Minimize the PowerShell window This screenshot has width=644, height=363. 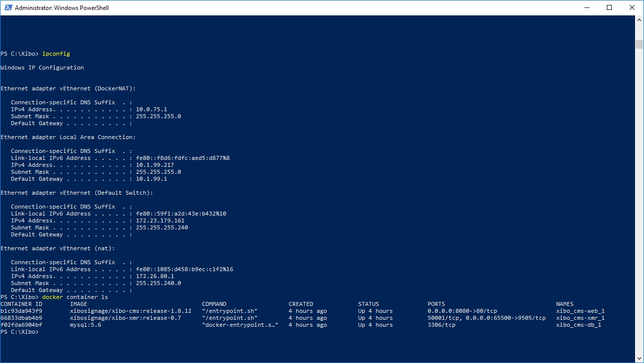[x=587, y=7]
